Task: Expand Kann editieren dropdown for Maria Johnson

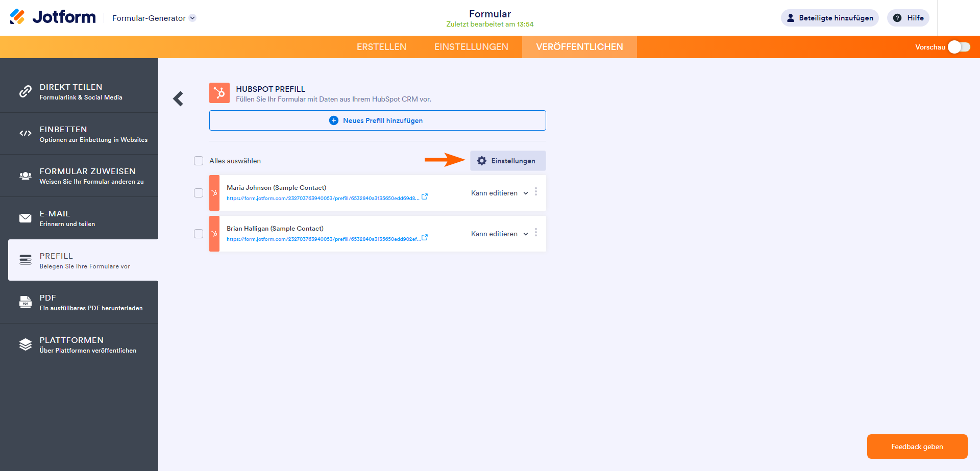Action: click(499, 193)
